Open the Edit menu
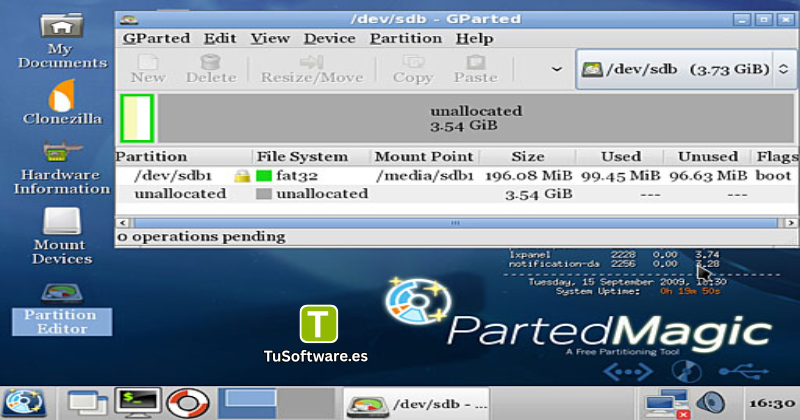 point(220,38)
